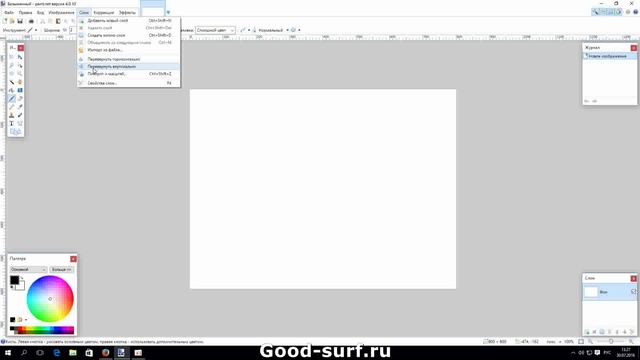Open the Основной color dropdown in Палитра
Screen dimensions: 640x360
point(28,269)
